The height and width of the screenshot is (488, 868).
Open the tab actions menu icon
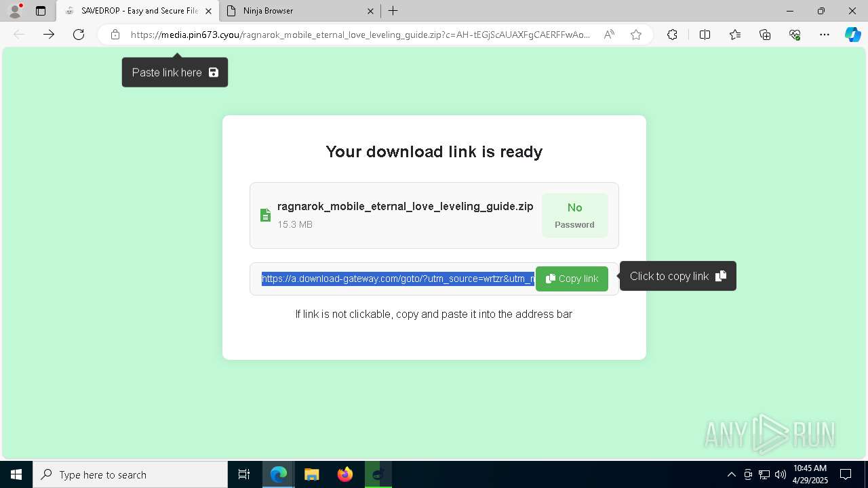[41, 11]
